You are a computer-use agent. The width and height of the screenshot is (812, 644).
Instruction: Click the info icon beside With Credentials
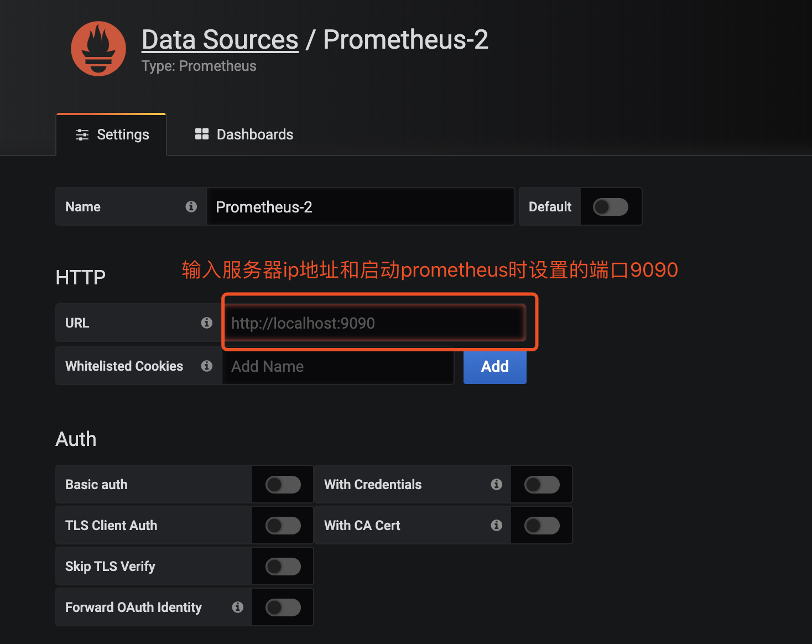[x=497, y=484]
